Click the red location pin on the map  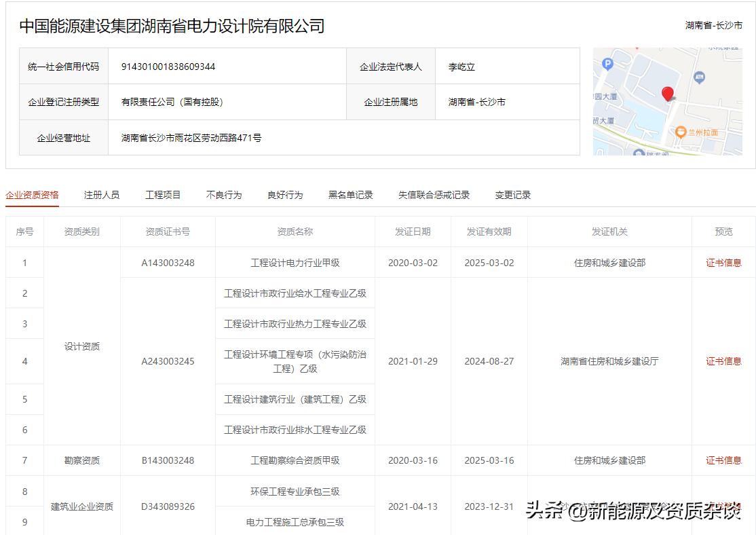coord(668,94)
